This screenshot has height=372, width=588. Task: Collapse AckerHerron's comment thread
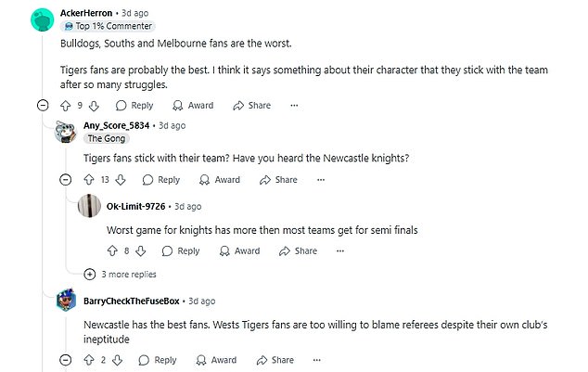(42, 106)
